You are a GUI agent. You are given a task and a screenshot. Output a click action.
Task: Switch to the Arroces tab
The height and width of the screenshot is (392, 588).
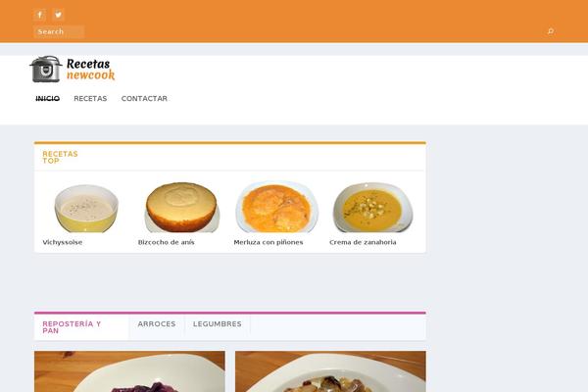pyautogui.click(x=157, y=324)
